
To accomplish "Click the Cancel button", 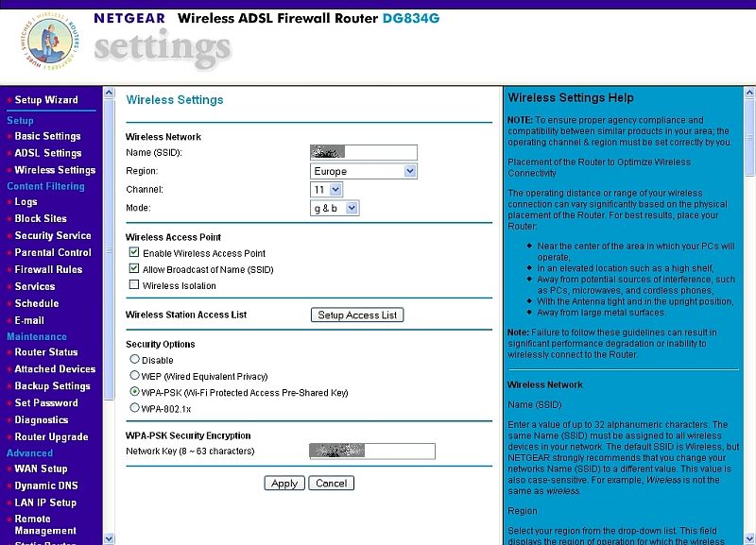I will pos(331,483).
